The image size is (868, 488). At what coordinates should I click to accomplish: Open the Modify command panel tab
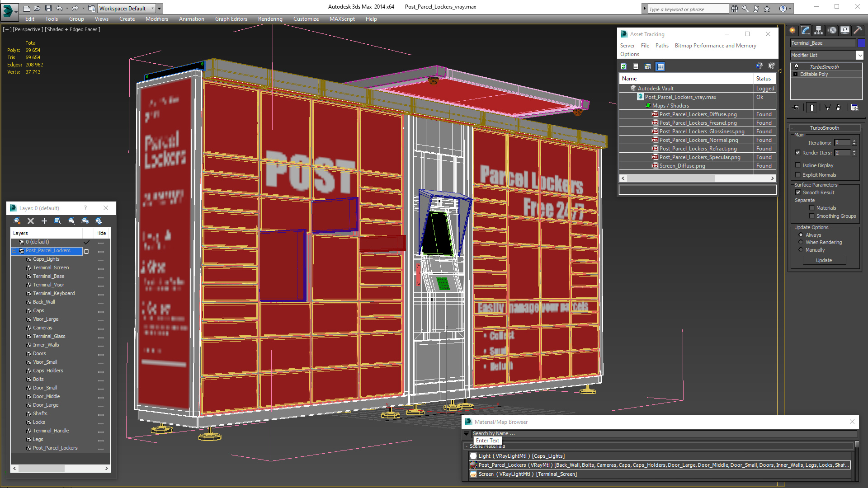click(x=806, y=30)
